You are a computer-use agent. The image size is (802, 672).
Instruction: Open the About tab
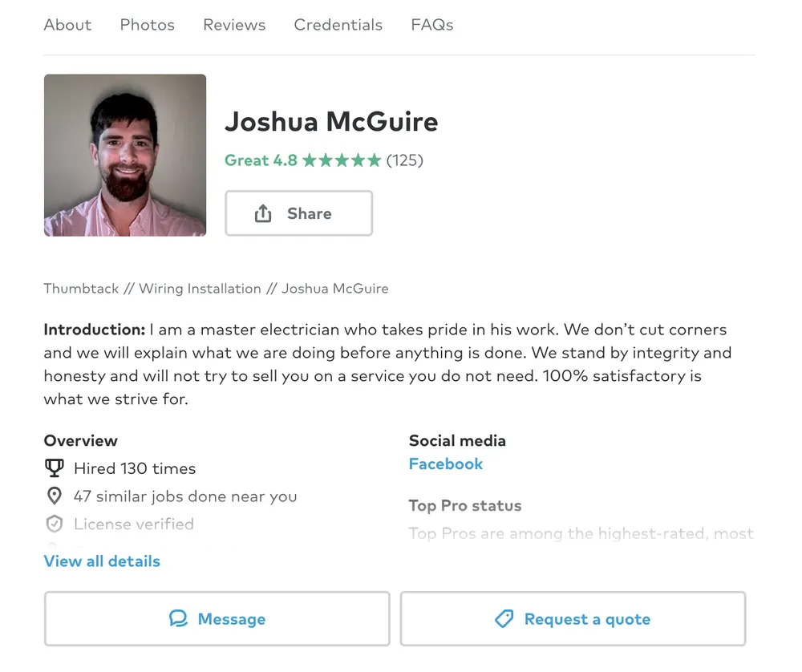67,25
